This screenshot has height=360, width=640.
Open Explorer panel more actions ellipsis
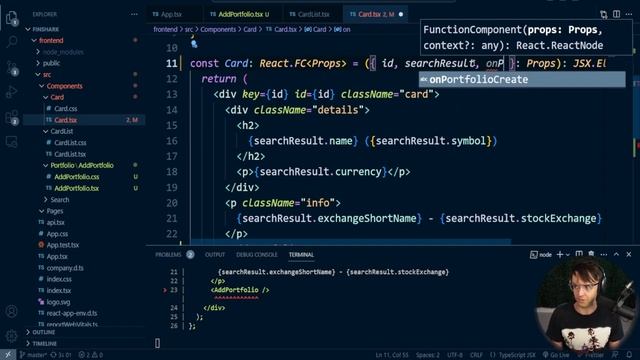[x=134, y=14]
